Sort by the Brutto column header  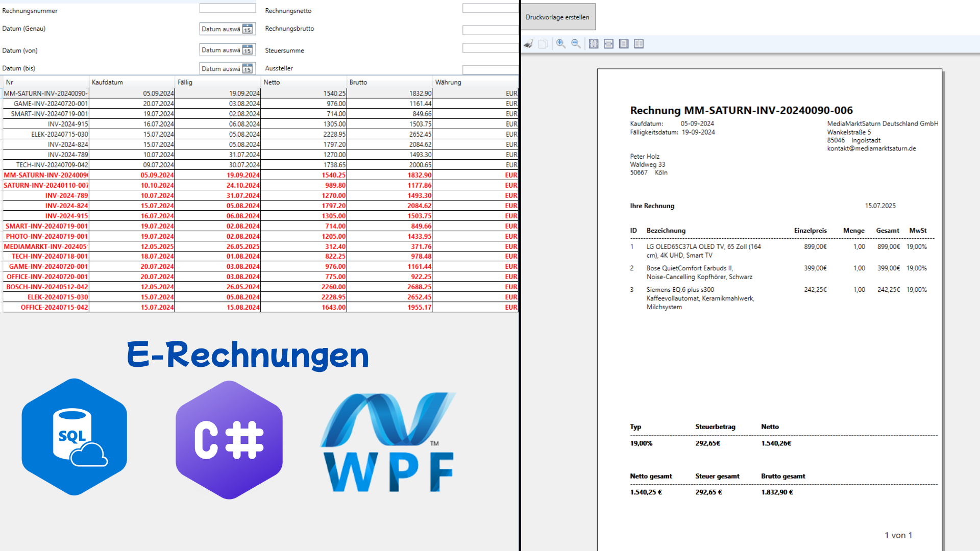[389, 82]
